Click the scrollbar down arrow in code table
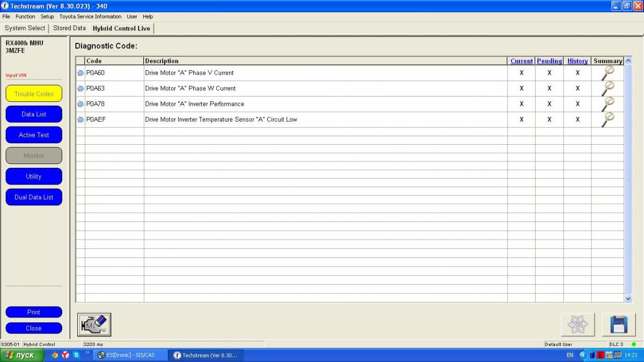Screen dimensions: 644x362 click(628, 299)
